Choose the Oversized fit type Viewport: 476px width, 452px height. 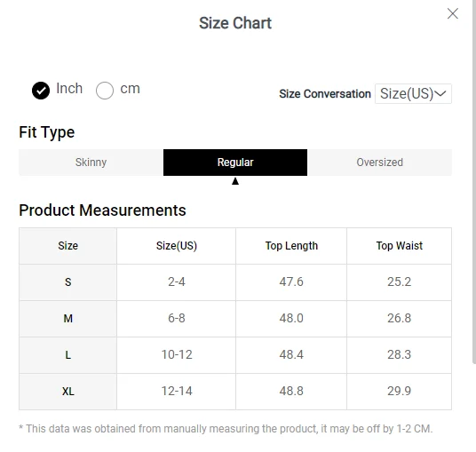(x=379, y=163)
